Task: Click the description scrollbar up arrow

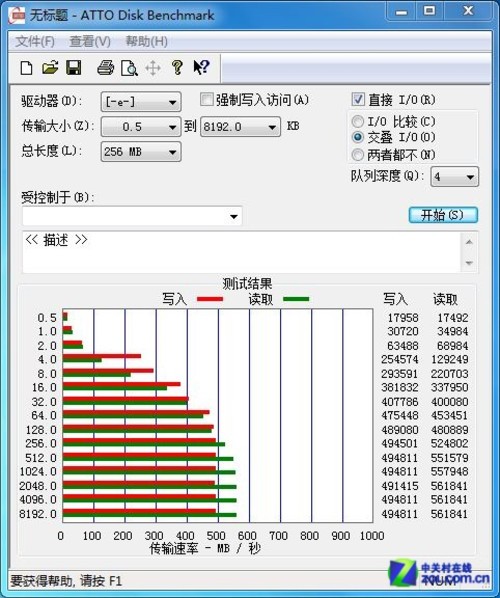Action: [469, 242]
